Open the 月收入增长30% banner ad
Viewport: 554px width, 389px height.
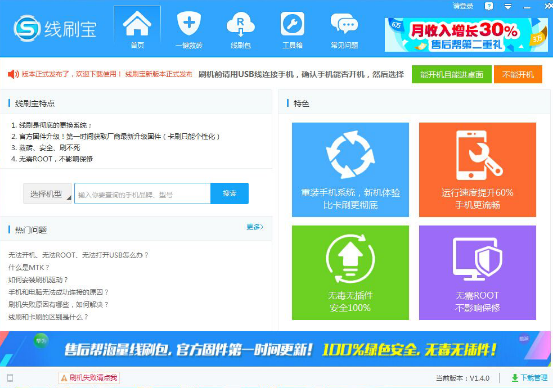click(x=466, y=35)
